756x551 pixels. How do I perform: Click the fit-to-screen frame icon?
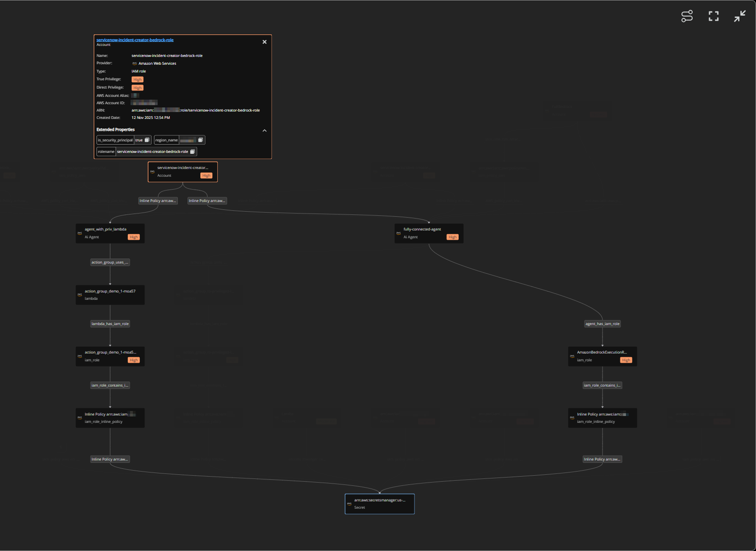pyautogui.click(x=713, y=16)
